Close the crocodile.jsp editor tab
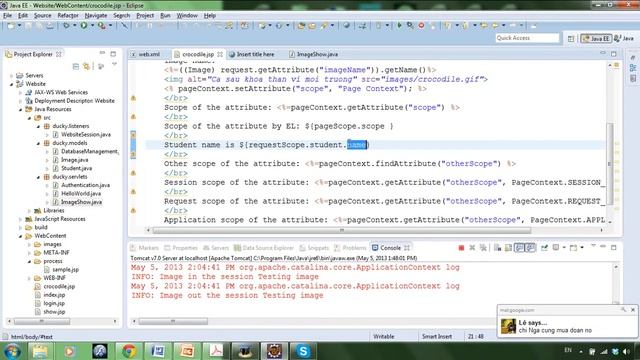640x360 pixels. [x=220, y=54]
